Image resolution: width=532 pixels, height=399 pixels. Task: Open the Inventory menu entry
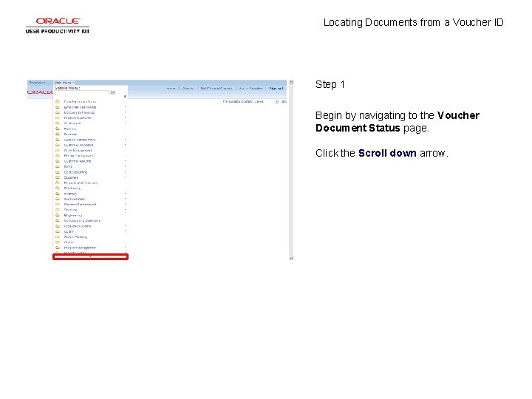pos(70,194)
